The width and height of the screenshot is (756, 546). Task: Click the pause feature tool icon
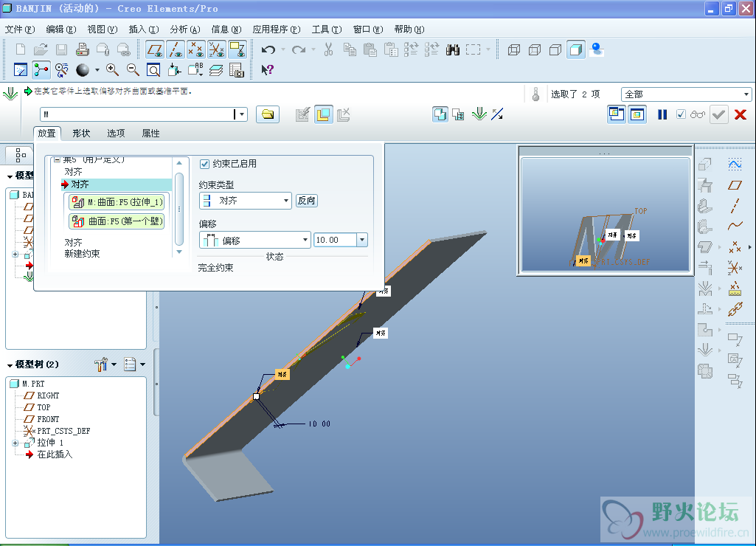pyautogui.click(x=662, y=114)
